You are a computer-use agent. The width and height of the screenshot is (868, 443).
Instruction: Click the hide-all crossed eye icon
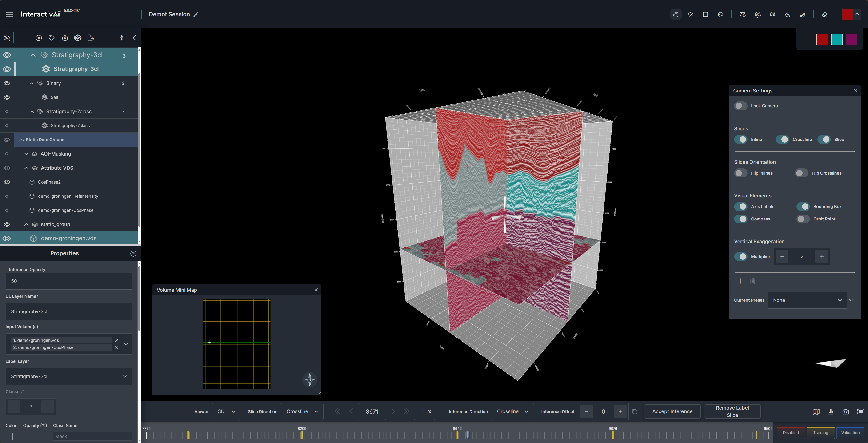6,38
